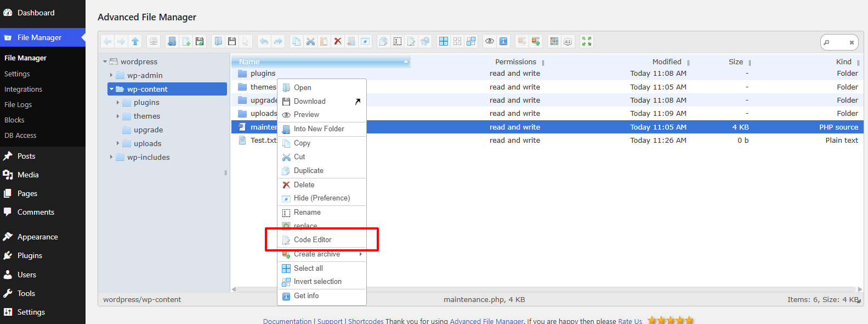This screenshot has width=868, height=324.
Task: Choose Into New Folder context entry
Action: 322,129
